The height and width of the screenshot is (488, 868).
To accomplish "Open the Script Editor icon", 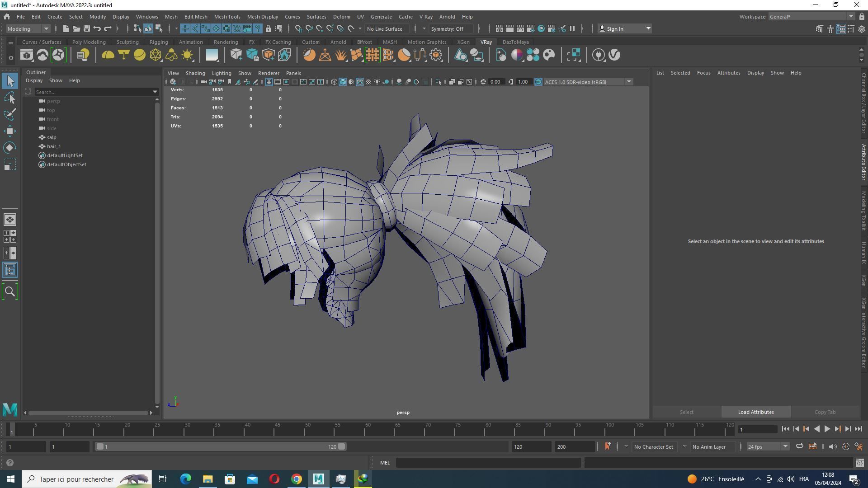I will tap(859, 463).
